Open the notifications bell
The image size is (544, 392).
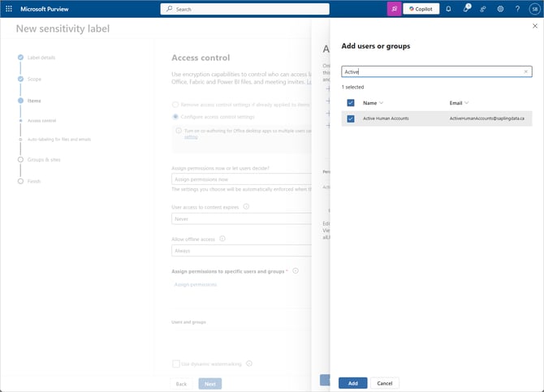click(448, 9)
